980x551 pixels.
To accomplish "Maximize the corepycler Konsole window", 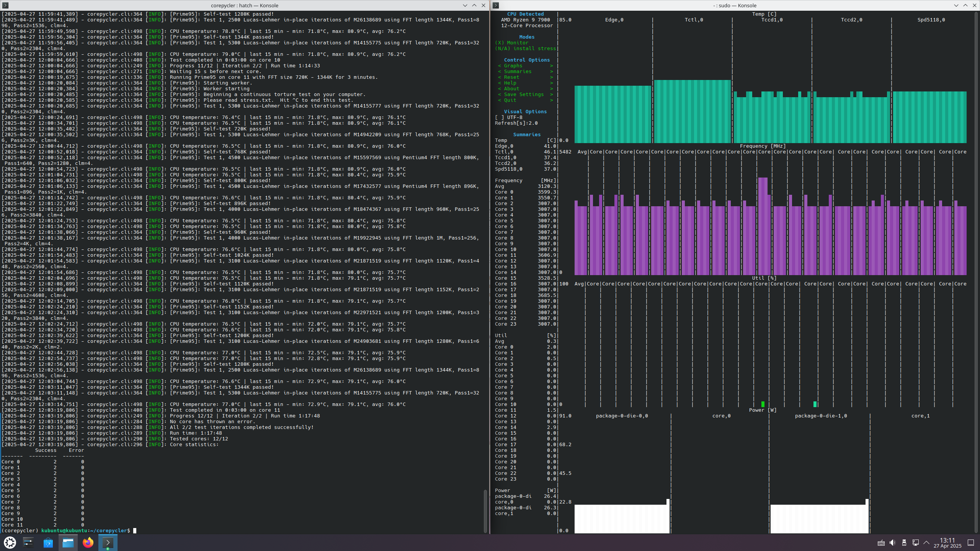I will (x=474, y=5).
